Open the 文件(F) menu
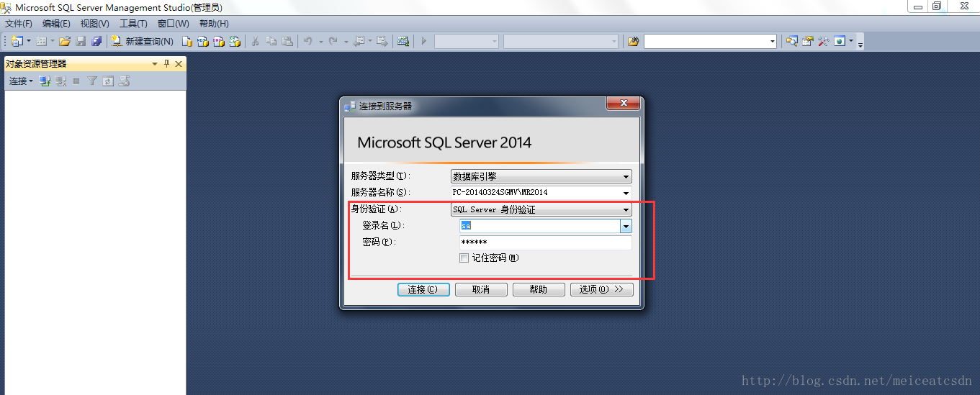Image resolution: width=980 pixels, height=395 pixels. click(x=19, y=24)
